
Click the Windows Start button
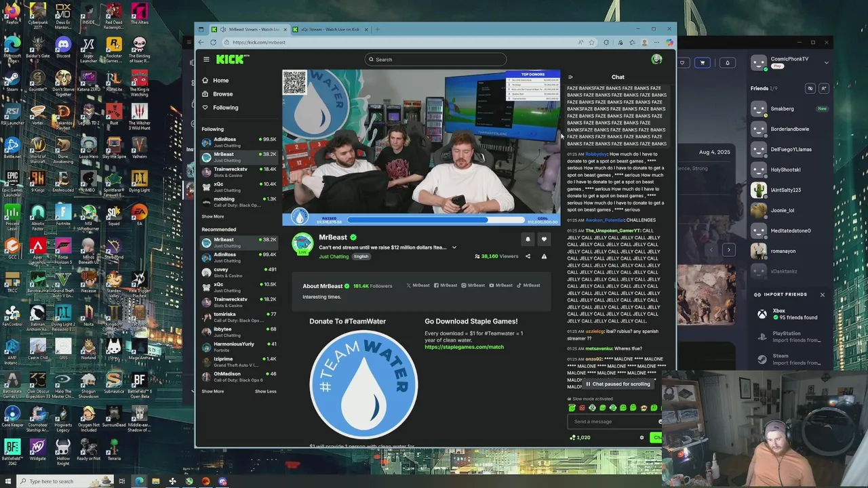tap(8, 481)
